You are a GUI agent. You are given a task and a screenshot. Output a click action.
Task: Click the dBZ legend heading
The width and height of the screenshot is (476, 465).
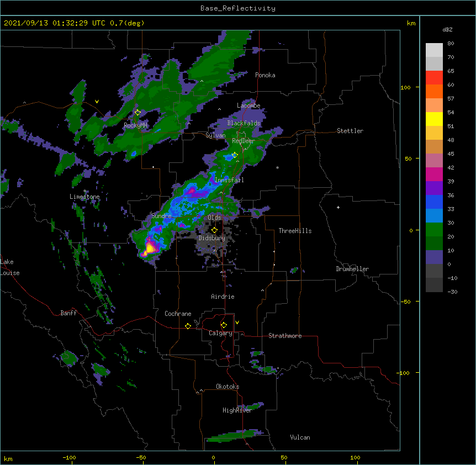(x=447, y=30)
